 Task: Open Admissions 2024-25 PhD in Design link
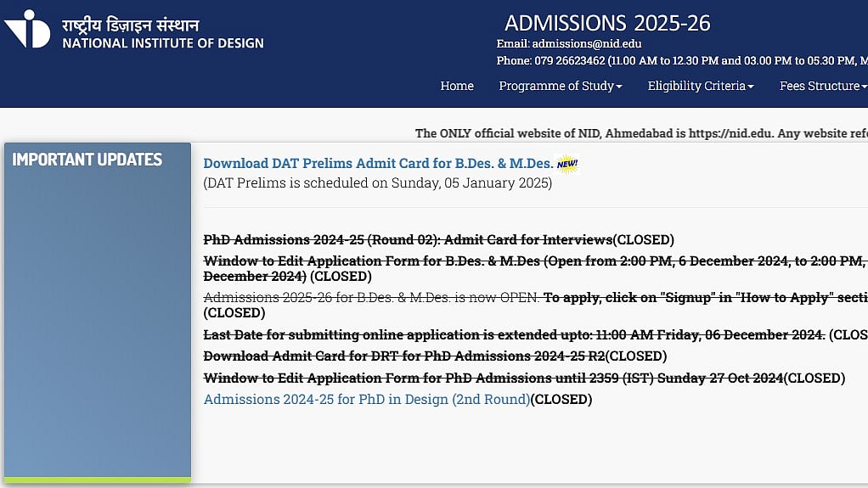pos(366,399)
